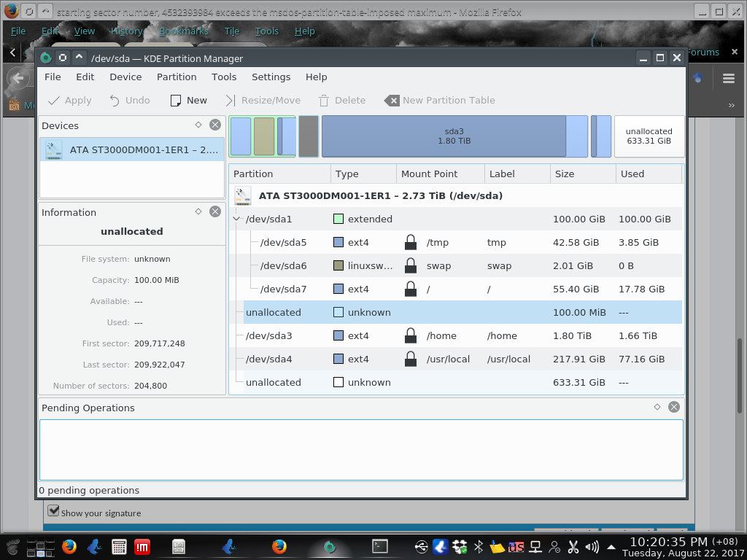Collapse the /dev/sda1 extended partition
747x560 pixels.
(236, 219)
